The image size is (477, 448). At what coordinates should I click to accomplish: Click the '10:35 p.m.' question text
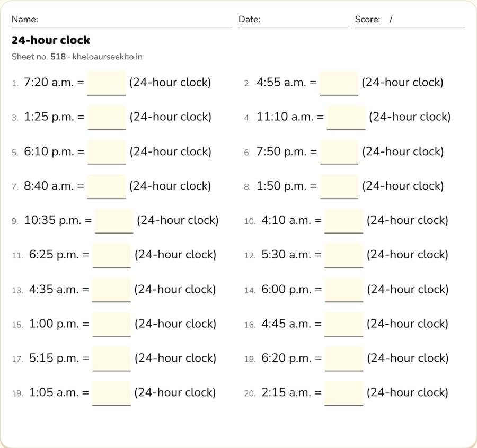[53, 220]
